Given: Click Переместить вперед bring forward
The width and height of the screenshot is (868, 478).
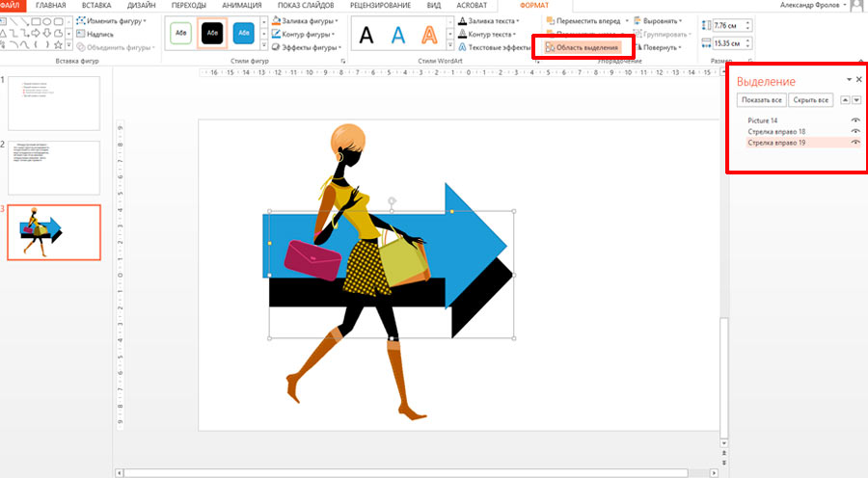Looking at the screenshot, I should click(x=583, y=20).
